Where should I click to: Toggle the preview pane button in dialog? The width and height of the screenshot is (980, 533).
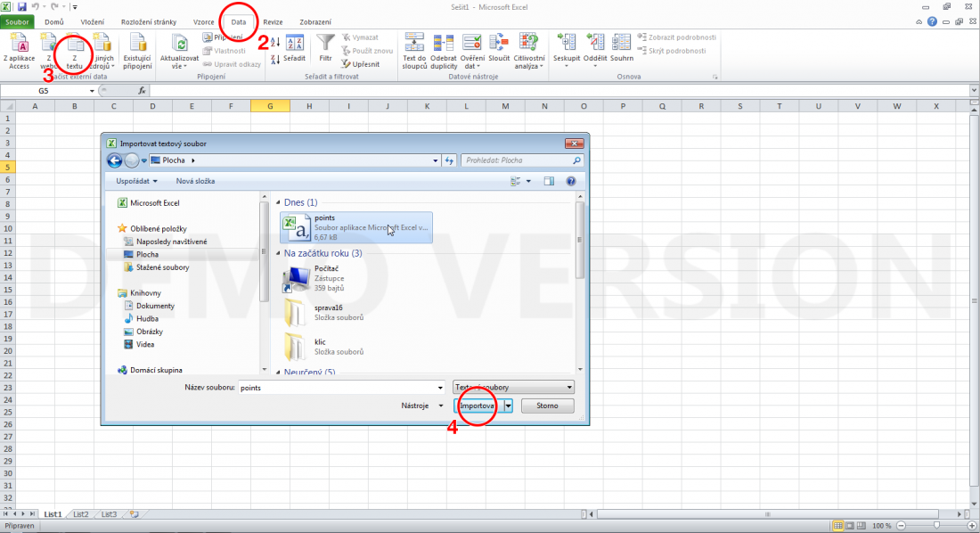pyautogui.click(x=549, y=181)
